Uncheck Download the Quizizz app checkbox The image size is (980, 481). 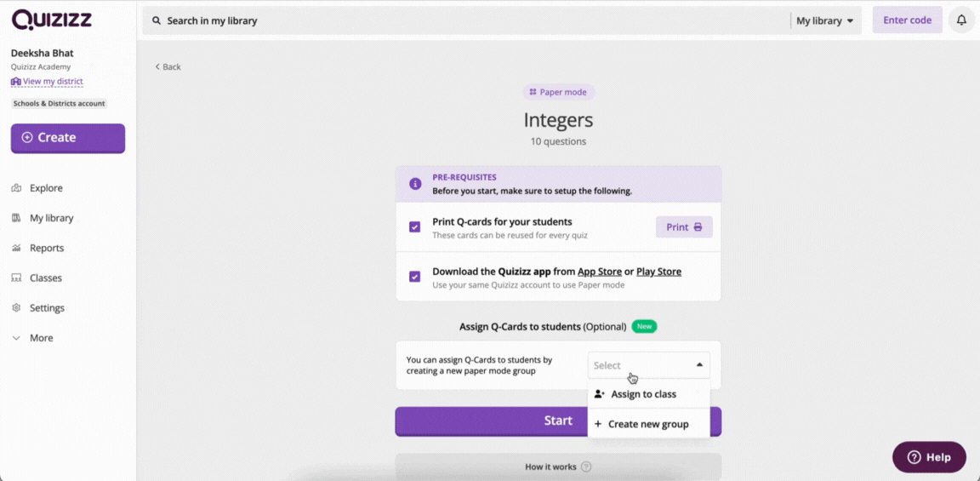click(x=414, y=277)
